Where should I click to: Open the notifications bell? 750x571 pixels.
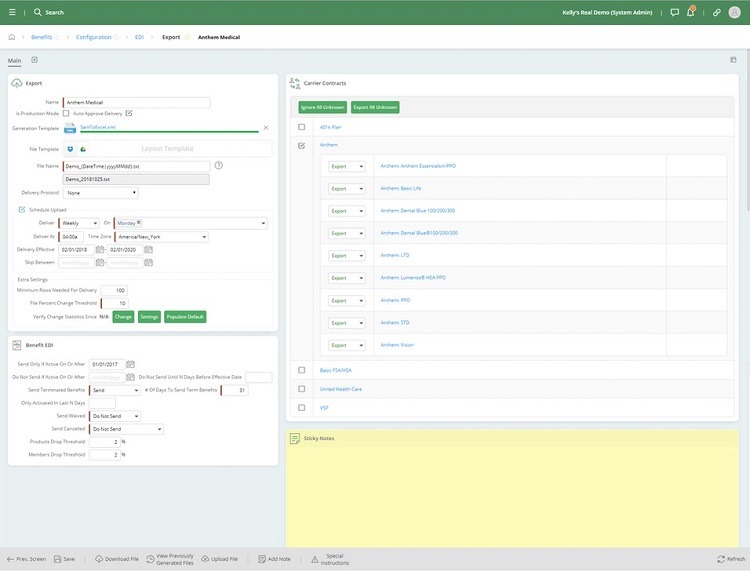tap(691, 12)
